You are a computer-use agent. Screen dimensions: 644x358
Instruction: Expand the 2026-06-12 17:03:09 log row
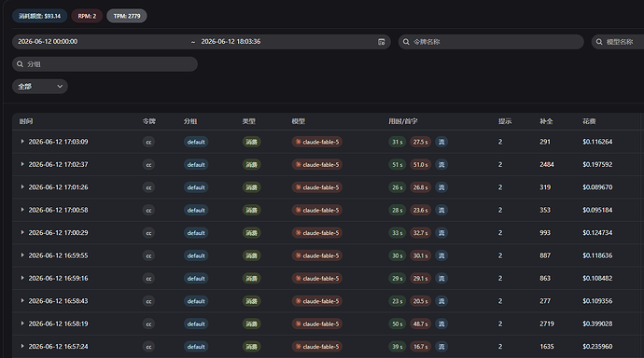(x=22, y=142)
